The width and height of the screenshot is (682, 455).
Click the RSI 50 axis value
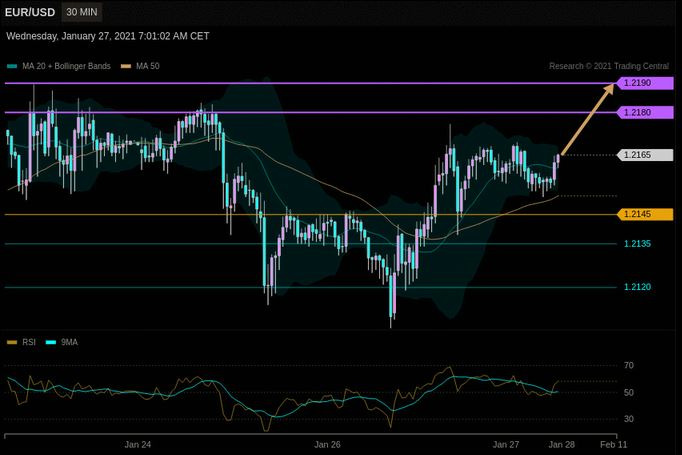tap(629, 392)
